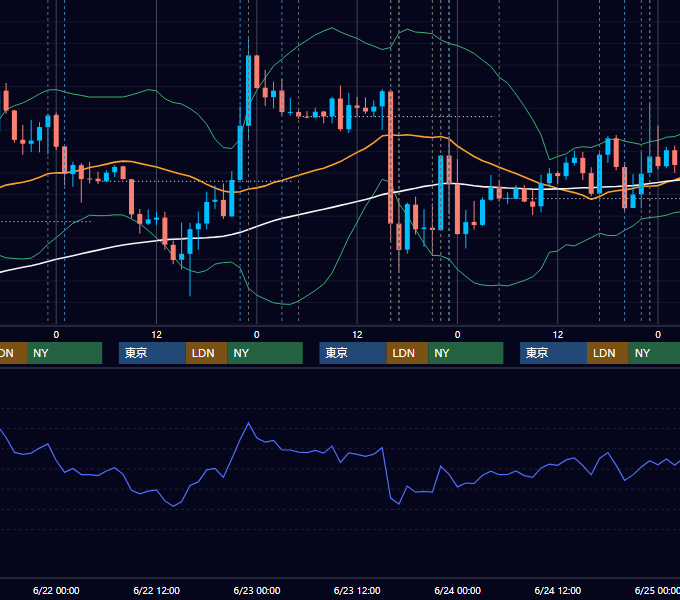Click the 6/23 12:00 date label
Viewport: 680px width, 600px height.
pyautogui.click(x=357, y=590)
